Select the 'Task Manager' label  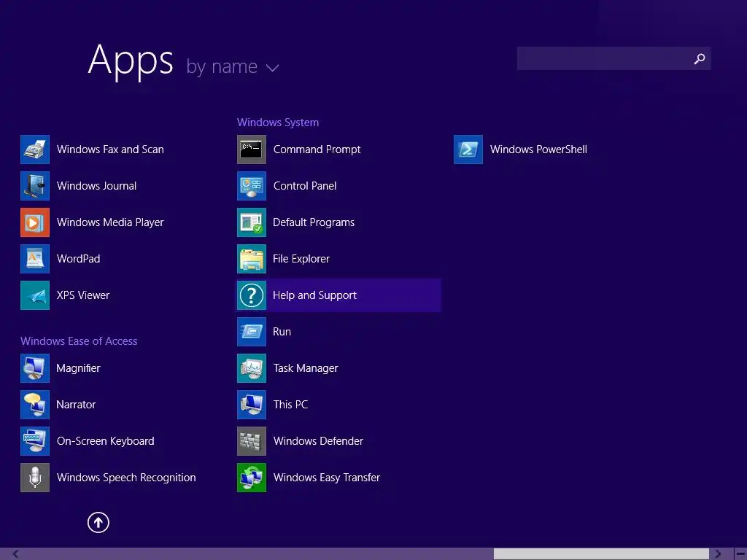(306, 368)
